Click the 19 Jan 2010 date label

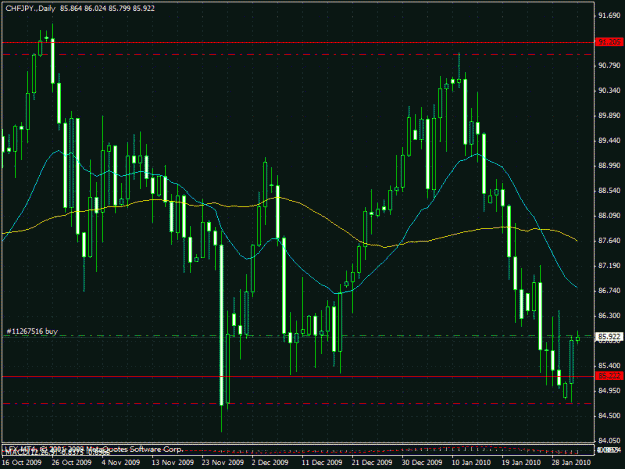[x=521, y=462]
